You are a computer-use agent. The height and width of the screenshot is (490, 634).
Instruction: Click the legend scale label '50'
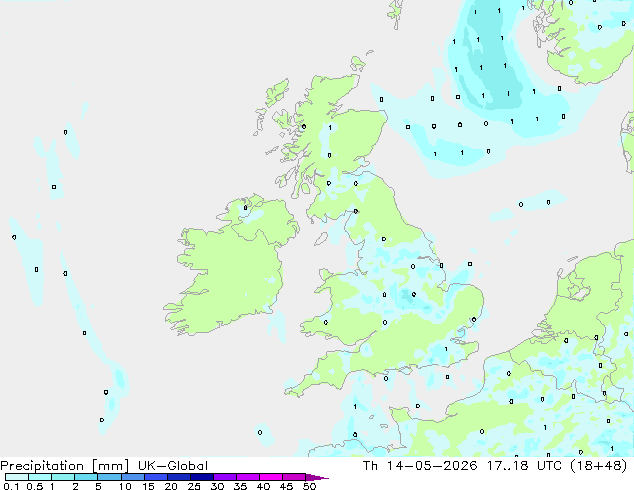pos(309,486)
